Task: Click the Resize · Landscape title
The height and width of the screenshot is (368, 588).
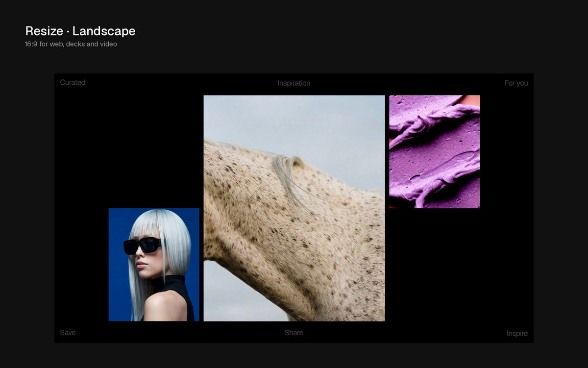Action: tap(80, 31)
